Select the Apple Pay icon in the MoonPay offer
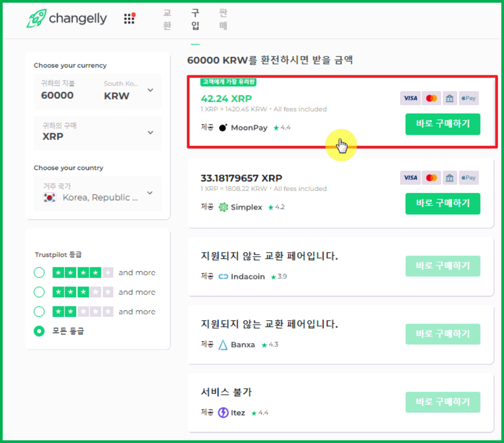 468,98
